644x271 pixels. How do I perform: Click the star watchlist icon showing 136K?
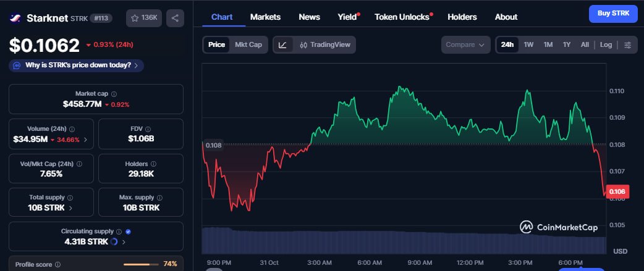[x=144, y=18]
